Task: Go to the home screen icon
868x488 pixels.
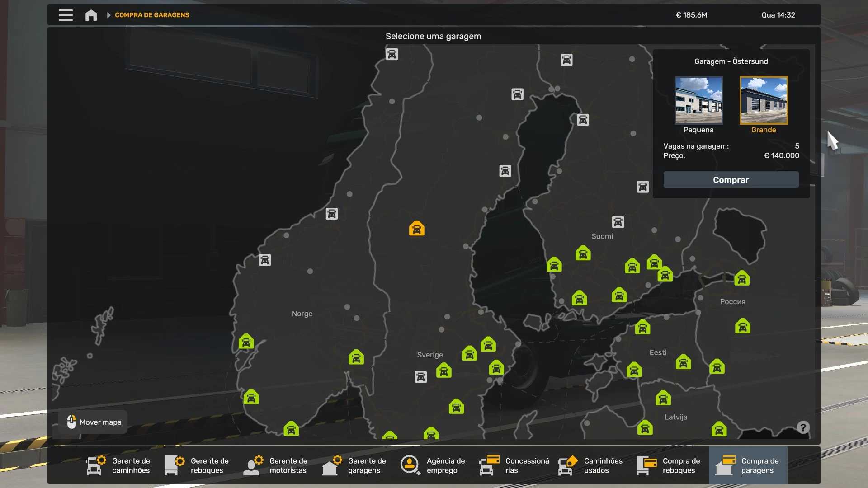Action: [x=91, y=15]
